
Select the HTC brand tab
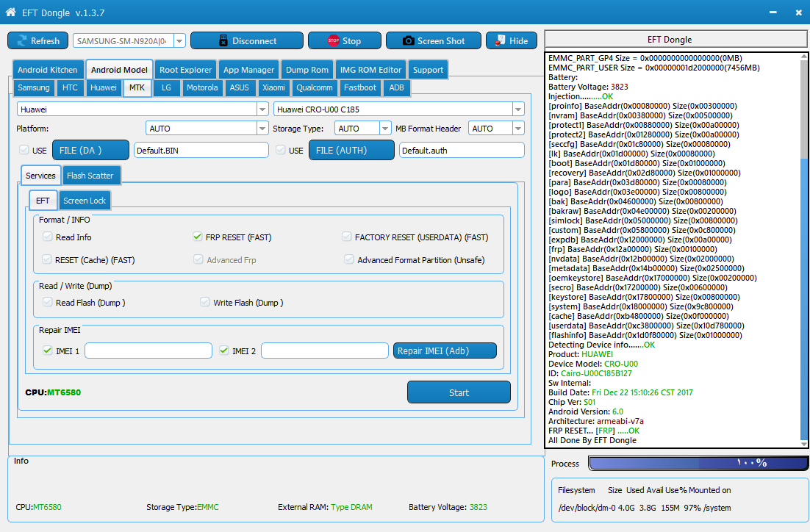70,87
